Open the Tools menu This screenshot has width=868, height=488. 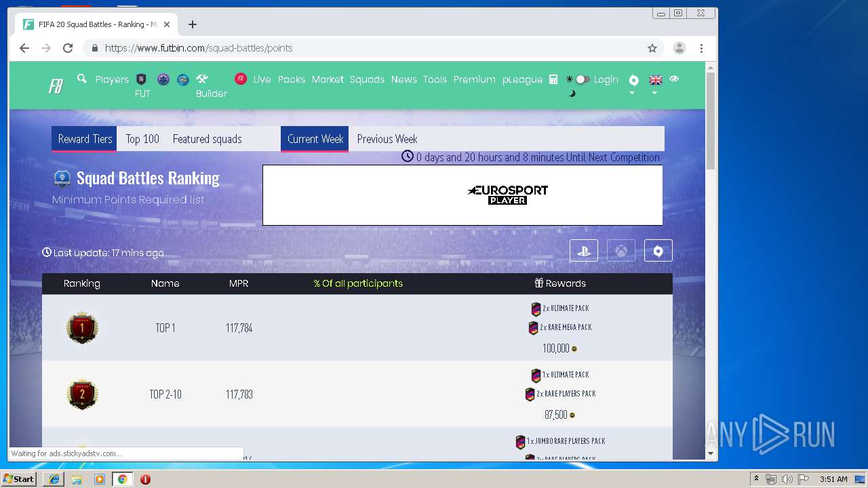point(435,79)
